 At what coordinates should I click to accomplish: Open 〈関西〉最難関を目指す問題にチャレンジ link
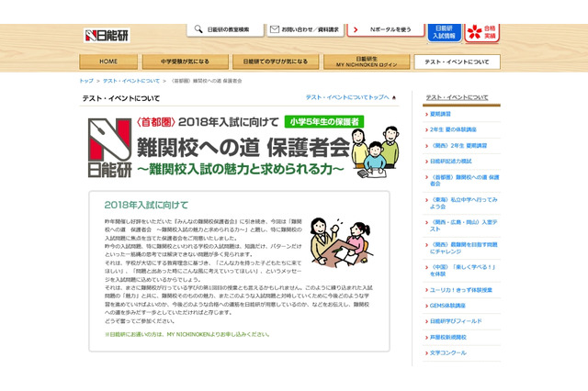coord(463,248)
